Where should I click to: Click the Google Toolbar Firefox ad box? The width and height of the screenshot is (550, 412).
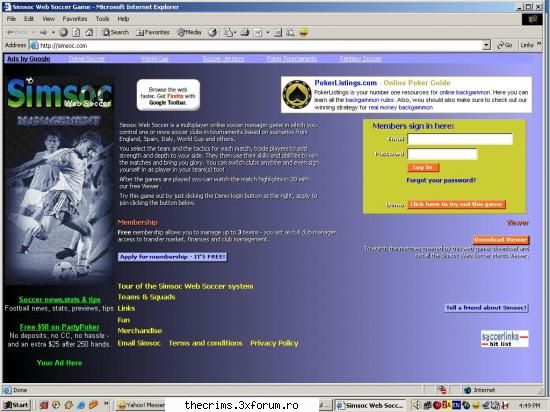click(168, 95)
